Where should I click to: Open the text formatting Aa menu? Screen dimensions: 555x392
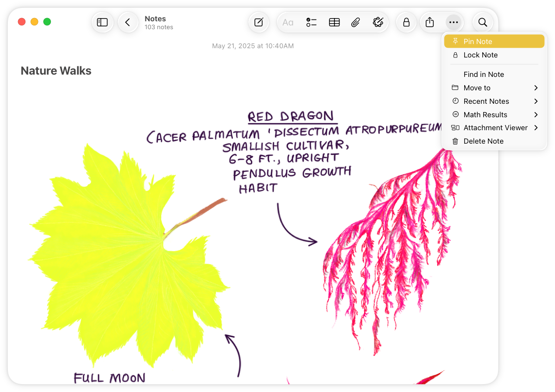point(288,22)
